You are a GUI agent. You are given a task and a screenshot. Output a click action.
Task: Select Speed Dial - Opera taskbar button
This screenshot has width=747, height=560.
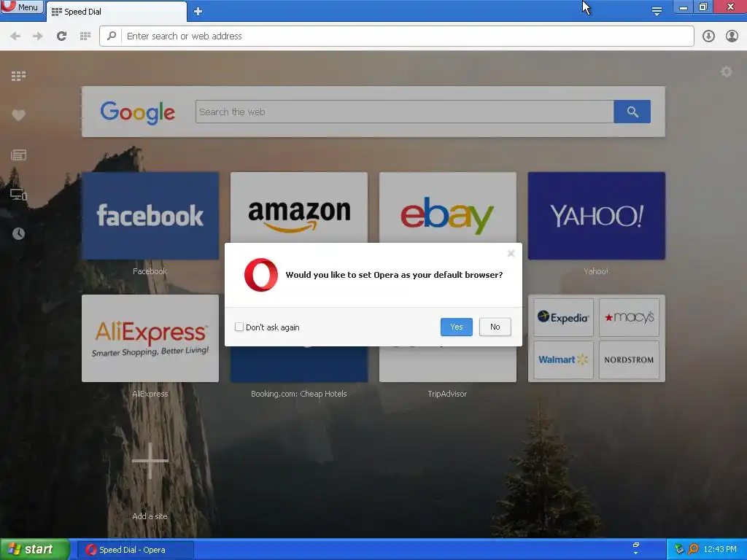coord(135,550)
